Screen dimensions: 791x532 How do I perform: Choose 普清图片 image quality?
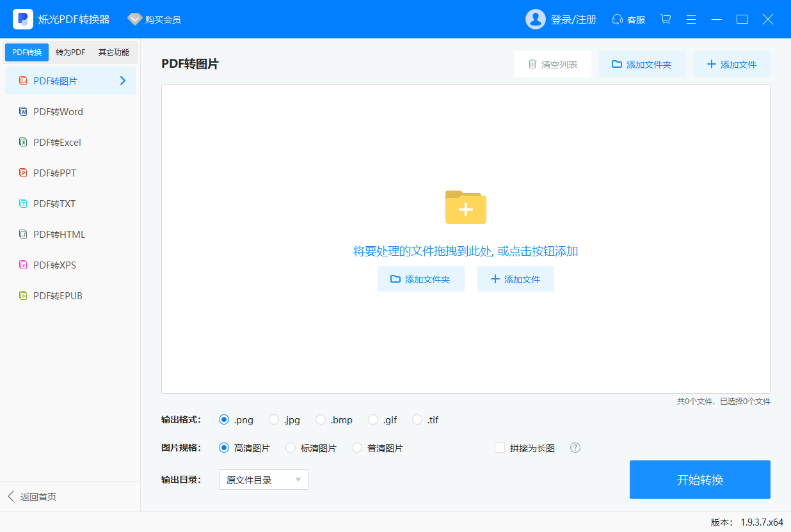[357, 448]
